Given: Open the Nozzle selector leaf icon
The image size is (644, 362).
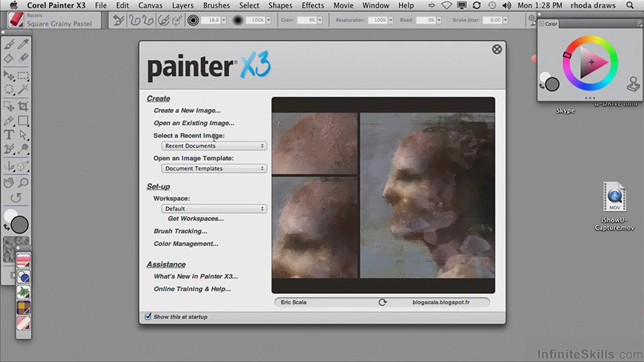Looking at the screenshot, I should pos(23,293).
